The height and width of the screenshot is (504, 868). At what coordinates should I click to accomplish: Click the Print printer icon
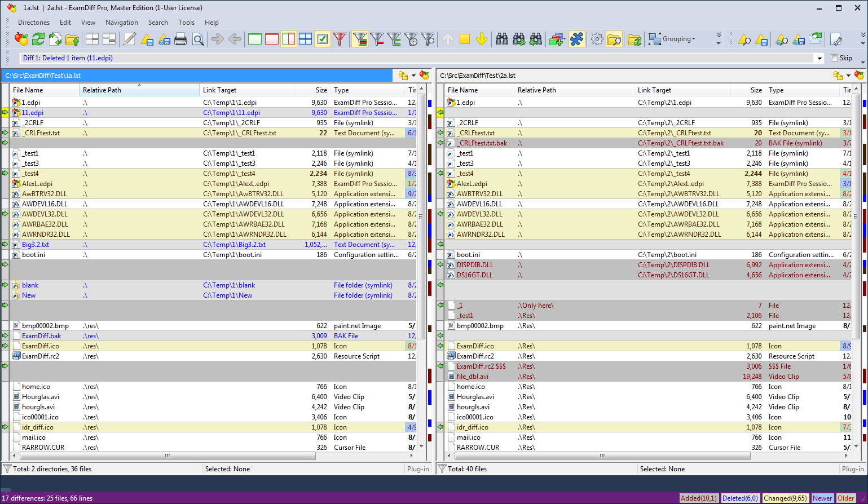180,39
